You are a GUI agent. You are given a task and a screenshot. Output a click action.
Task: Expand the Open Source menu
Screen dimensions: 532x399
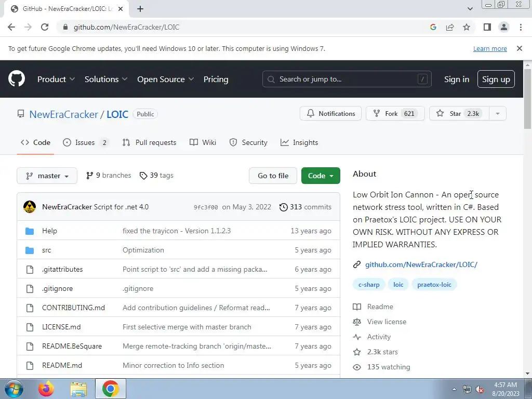(x=165, y=79)
